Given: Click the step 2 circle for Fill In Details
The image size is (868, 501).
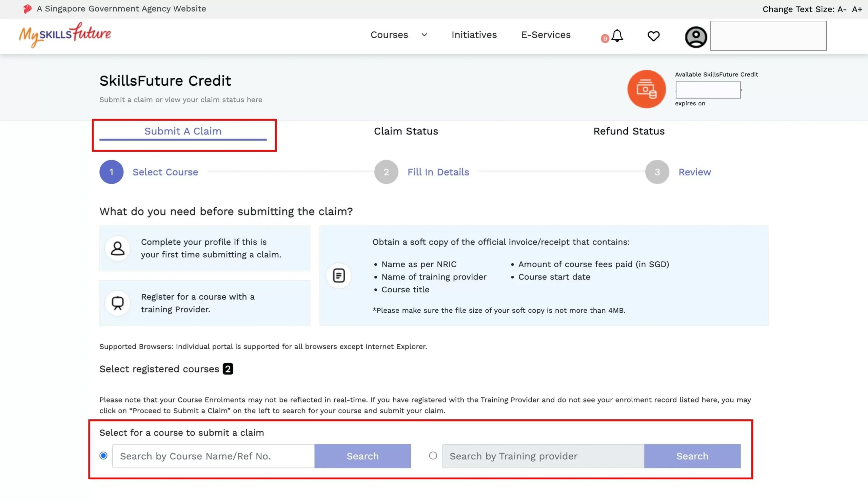Looking at the screenshot, I should point(386,172).
